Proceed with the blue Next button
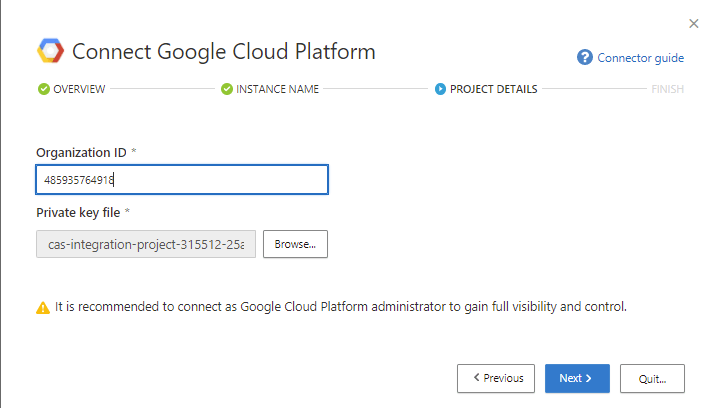The height and width of the screenshot is (408, 717). tap(577, 378)
